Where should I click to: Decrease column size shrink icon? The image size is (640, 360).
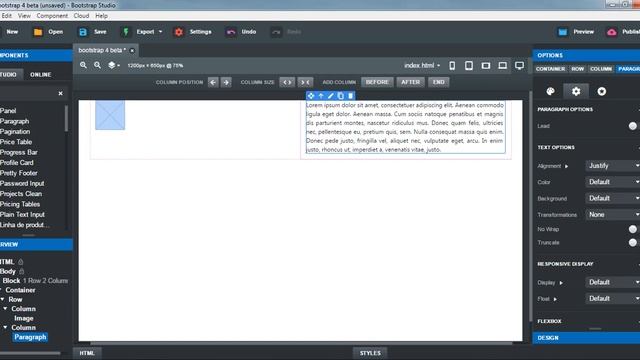305,82
